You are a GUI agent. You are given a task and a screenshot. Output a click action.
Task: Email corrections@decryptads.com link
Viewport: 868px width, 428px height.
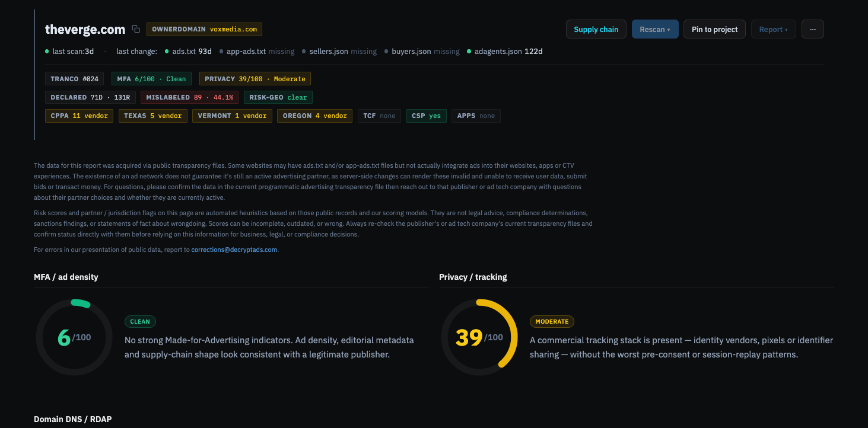[234, 250]
